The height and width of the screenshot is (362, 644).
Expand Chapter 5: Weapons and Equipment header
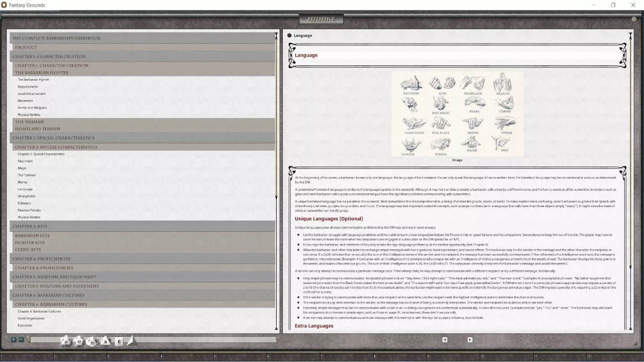142,277
